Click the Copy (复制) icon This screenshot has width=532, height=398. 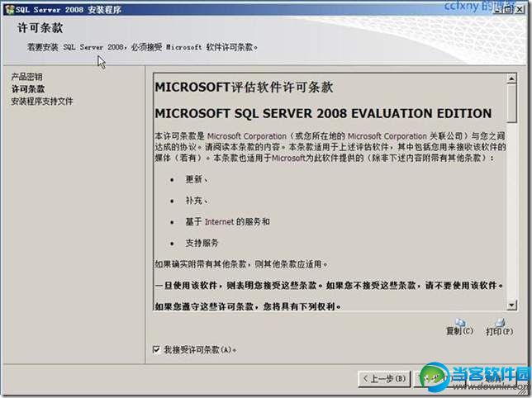460,322
